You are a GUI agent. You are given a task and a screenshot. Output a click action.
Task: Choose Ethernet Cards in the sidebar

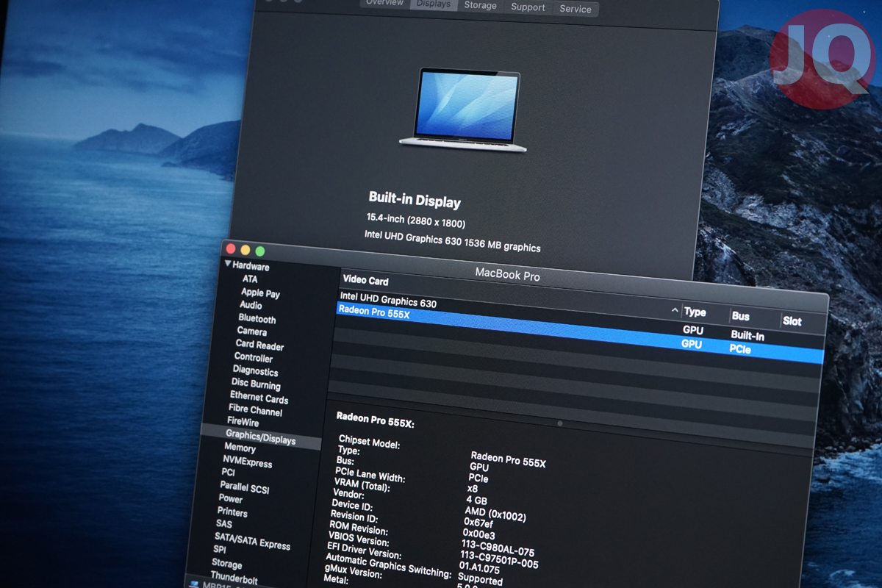coord(259,398)
